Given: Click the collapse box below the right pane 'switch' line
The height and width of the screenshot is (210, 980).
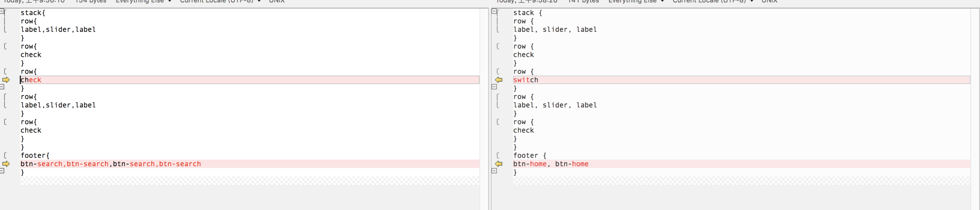Looking at the screenshot, I should click(494, 87).
